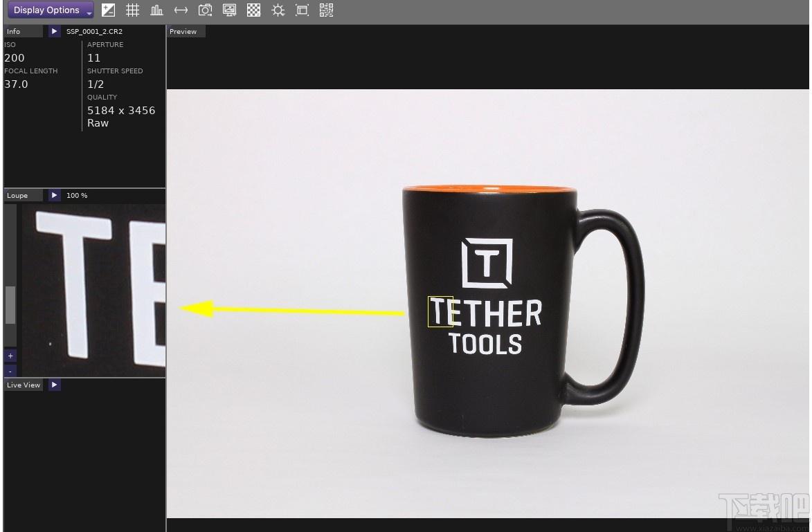Open the Display Options dropdown
Image resolution: width=812 pixels, height=532 pixels.
51,10
